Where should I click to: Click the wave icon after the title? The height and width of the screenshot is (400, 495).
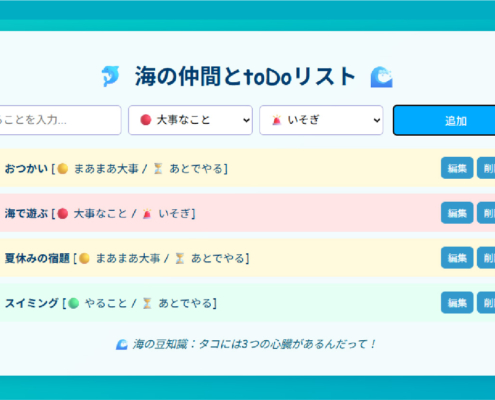pyautogui.click(x=381, y=77)
